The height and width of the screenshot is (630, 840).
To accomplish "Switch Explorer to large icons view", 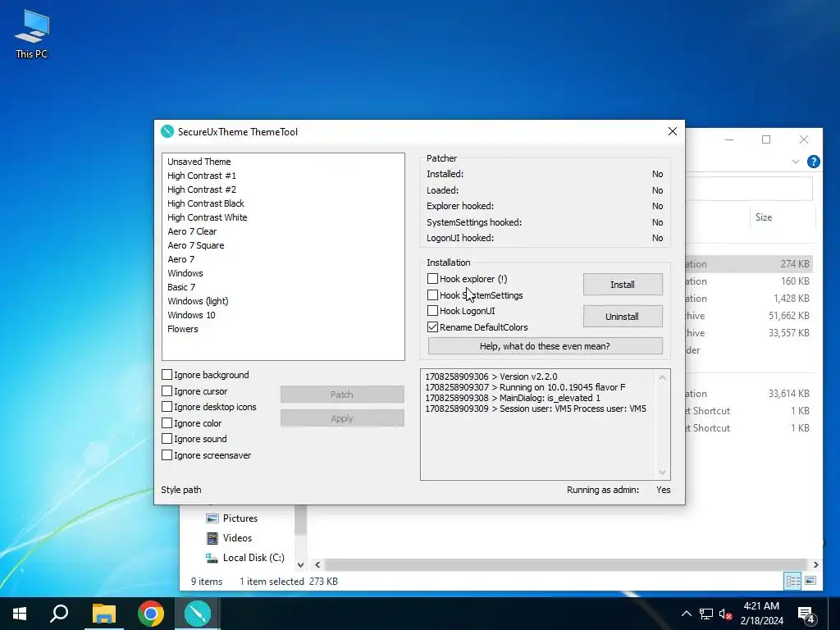I will click(x=810, y=581).
